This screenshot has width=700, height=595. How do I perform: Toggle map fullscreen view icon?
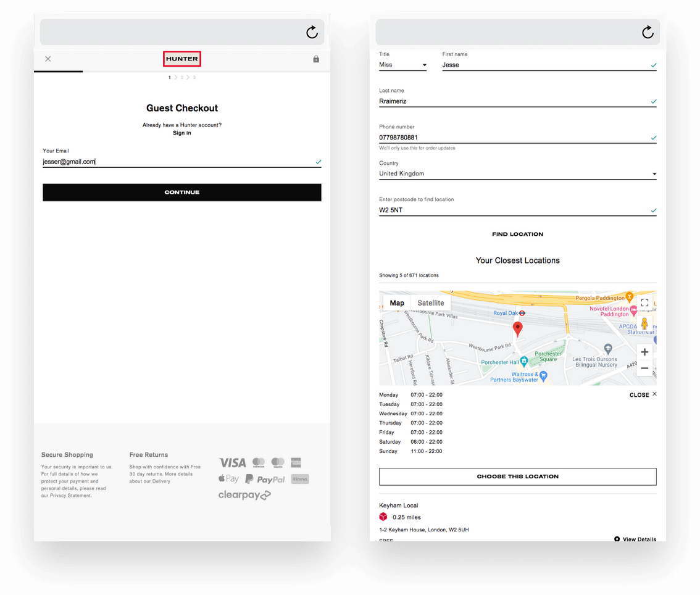click(x=644, y=302)
